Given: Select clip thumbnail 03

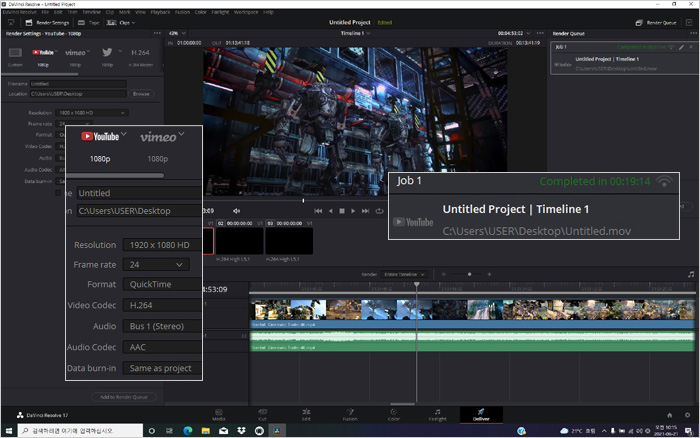Looking at the screenshot, I should [x=289, y=241].
